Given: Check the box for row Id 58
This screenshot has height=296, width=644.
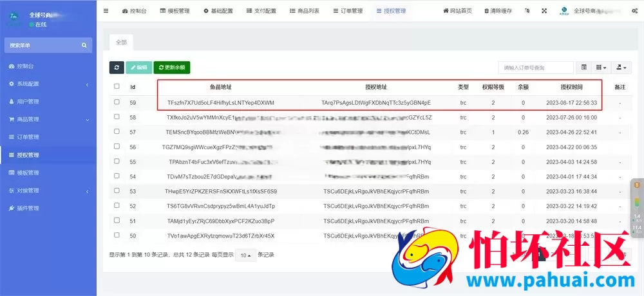Looking at the screenshot, I should (x=117, y=117).
